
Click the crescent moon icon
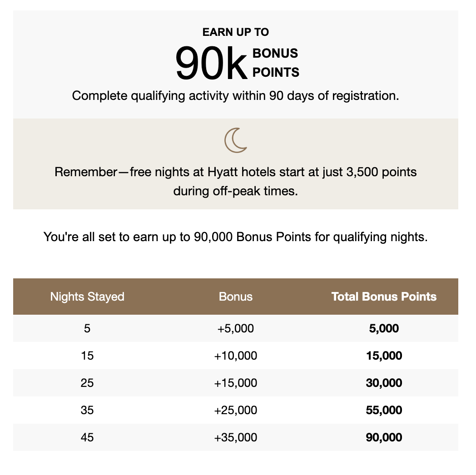pyautogui.click(x=236, y=140)
